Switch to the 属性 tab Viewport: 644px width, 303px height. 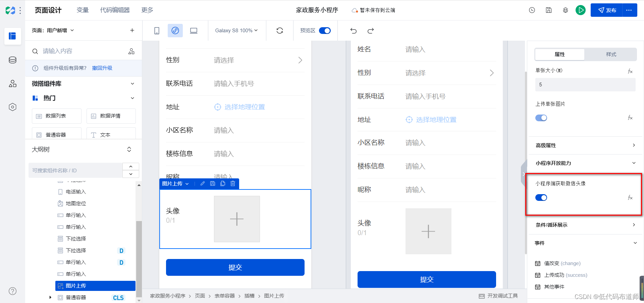[559, 54]
